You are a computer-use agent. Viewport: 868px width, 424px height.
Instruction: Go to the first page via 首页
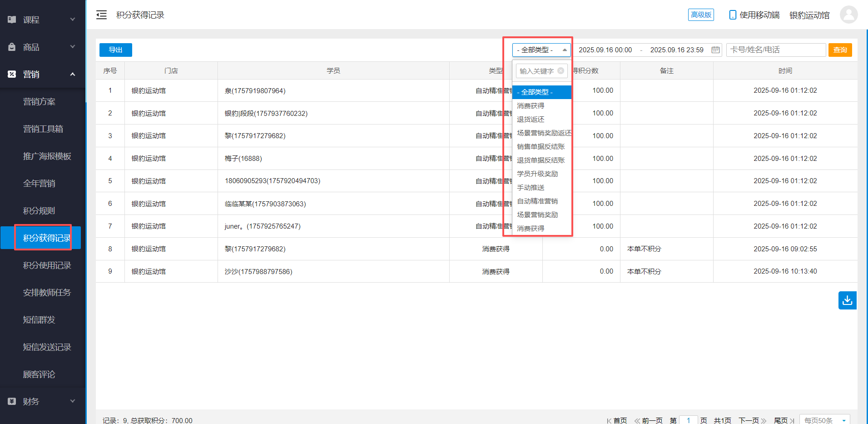(x=617, y=420)
